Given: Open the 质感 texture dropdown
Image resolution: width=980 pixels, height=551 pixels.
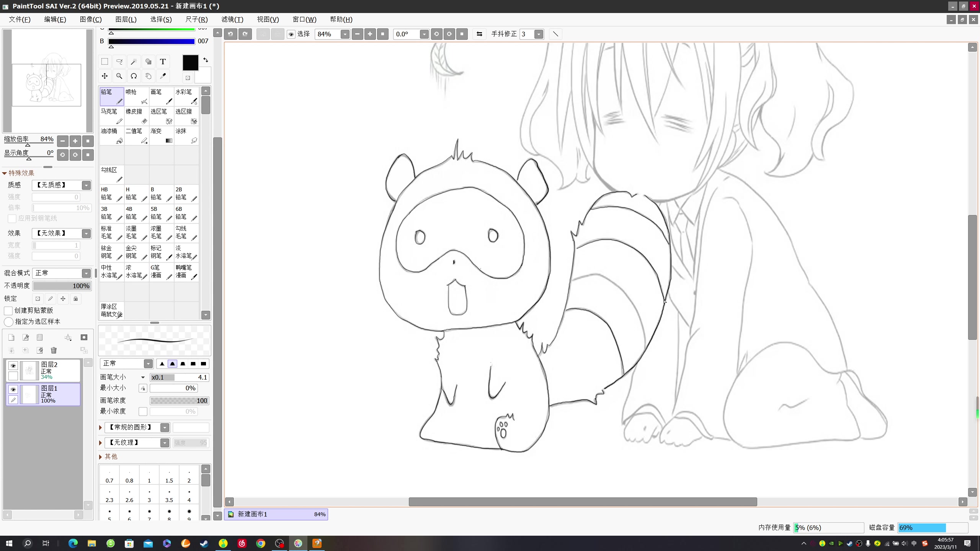Looking at the screenshot, I should click(87, 185).
